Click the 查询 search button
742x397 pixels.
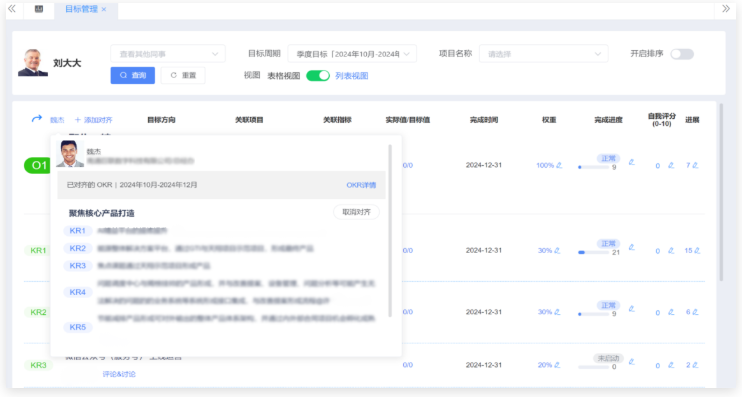[x=132, y=75]
